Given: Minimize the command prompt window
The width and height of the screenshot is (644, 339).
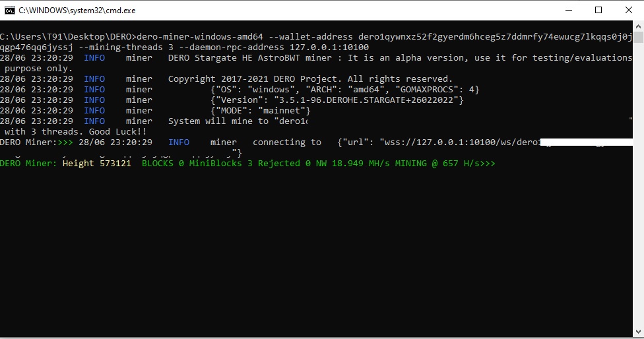Looking at the screenshot, I should 569,11.
